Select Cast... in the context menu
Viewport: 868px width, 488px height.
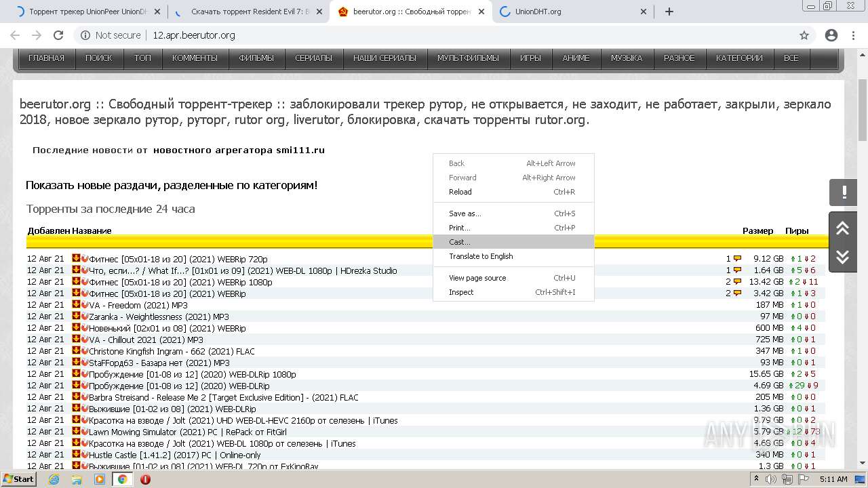point(513,242)
